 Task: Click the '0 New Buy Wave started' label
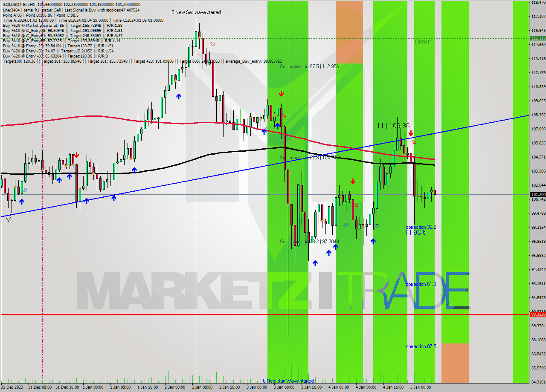pyautogui.click(x=288, y=381)
